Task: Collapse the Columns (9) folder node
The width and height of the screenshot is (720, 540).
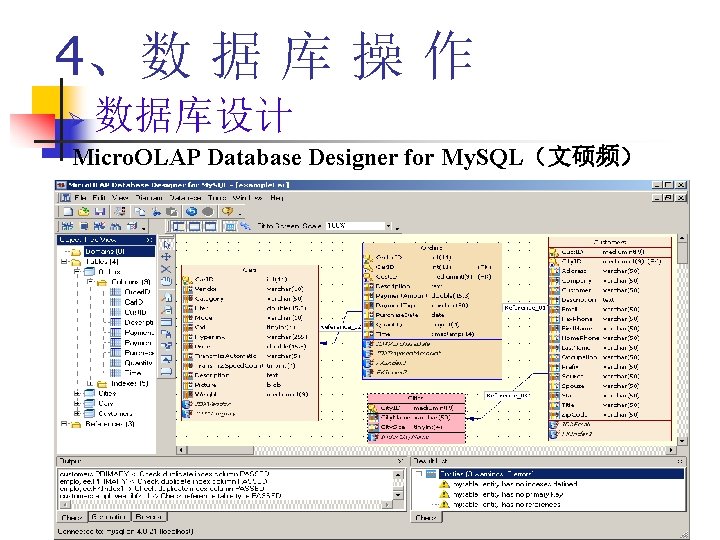Action: (90, 281)
